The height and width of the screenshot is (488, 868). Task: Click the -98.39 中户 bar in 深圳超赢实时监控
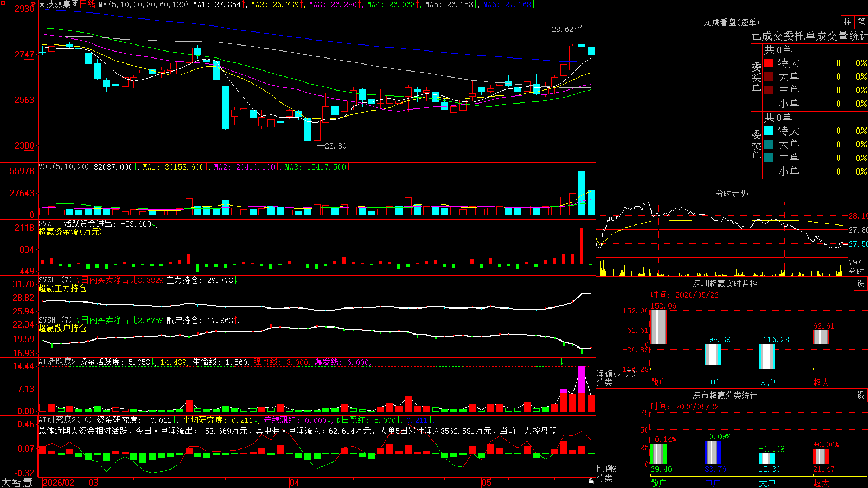[712, 355]
